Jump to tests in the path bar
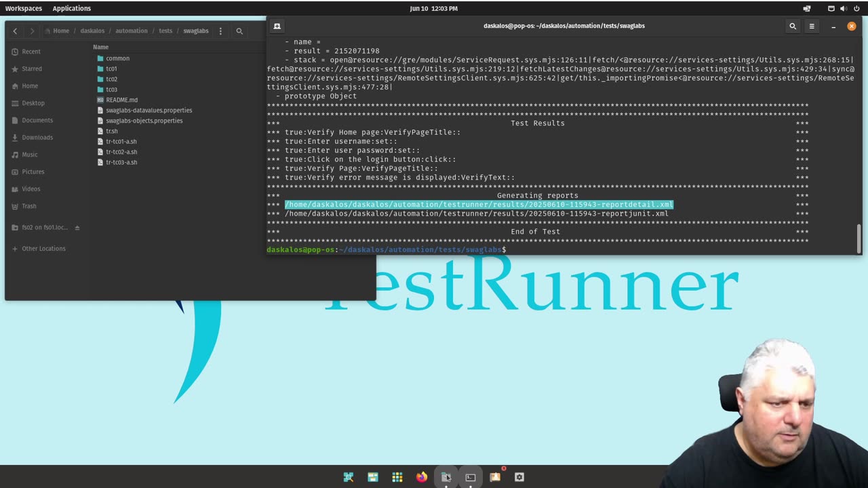 coord(165,30)
